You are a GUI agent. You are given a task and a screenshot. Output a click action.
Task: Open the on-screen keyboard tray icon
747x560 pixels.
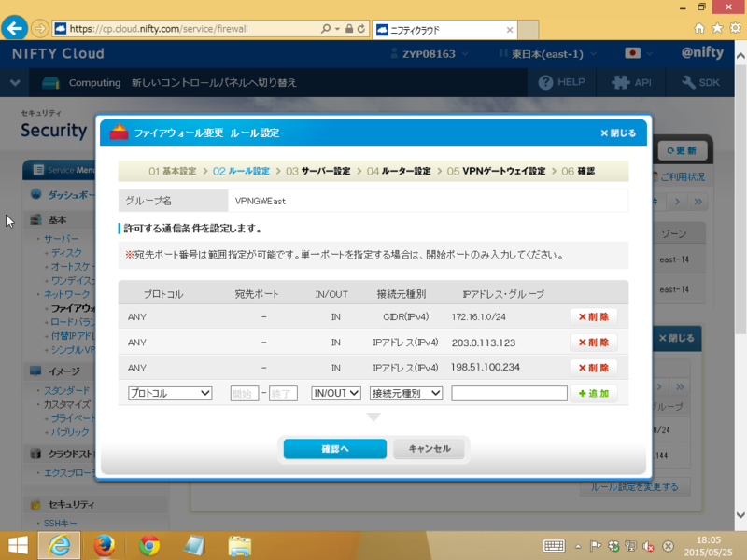tap(554, 545)
